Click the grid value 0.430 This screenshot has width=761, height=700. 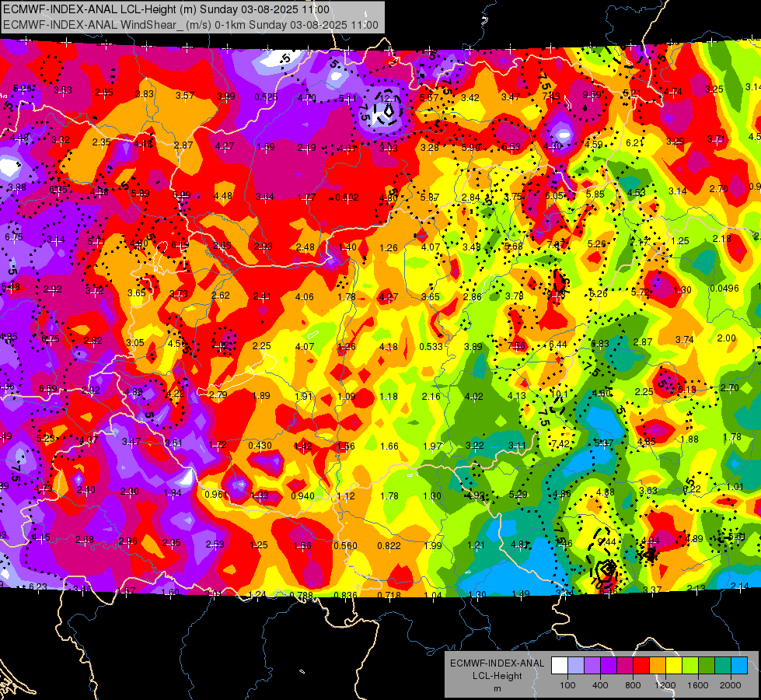260,446
